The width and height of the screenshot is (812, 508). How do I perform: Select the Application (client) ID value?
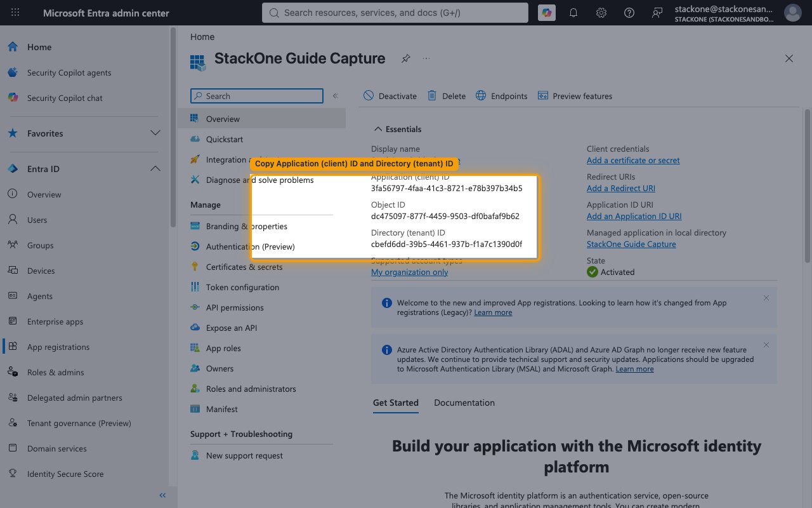coord(447,188)
